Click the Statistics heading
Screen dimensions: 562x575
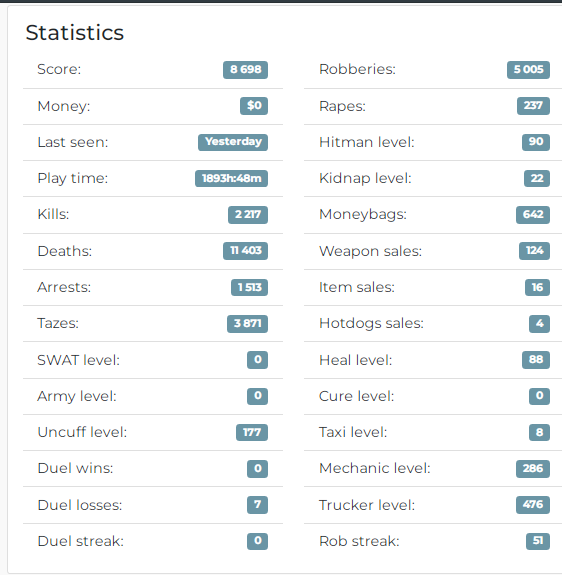click(x=75, y=33)
